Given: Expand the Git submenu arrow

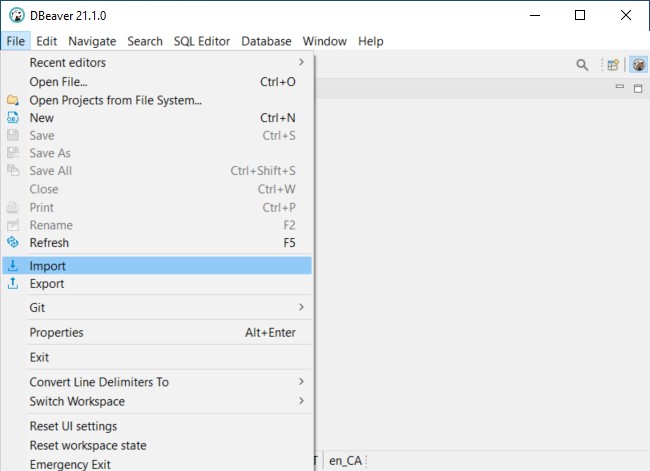Looking at the screenshot, I should [301, 307].
